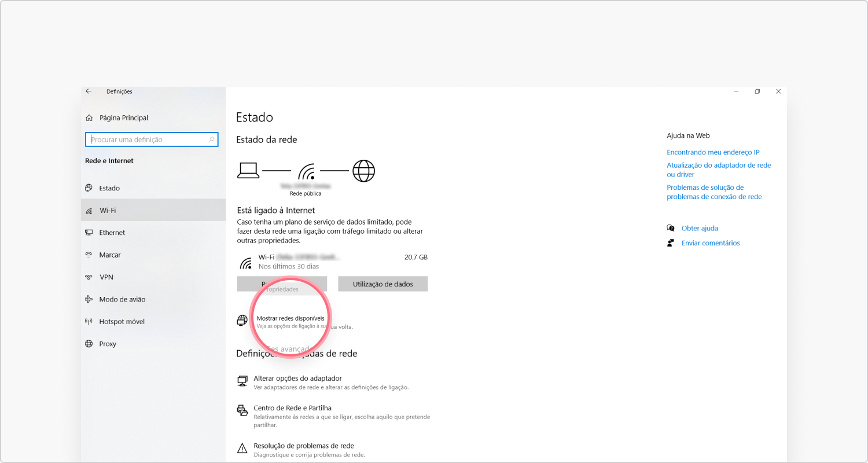Click Enviar comentários link
Screen dimensions: 868x463
[x=711, y=243]
